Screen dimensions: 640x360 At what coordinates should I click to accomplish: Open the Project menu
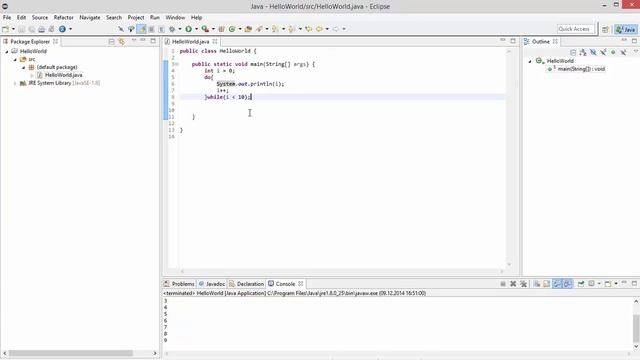(136, 18)
